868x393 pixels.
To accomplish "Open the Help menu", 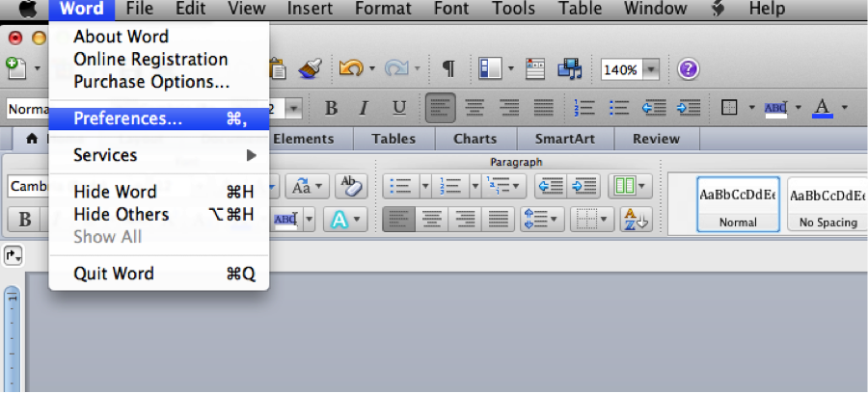I will coord(767,9).
